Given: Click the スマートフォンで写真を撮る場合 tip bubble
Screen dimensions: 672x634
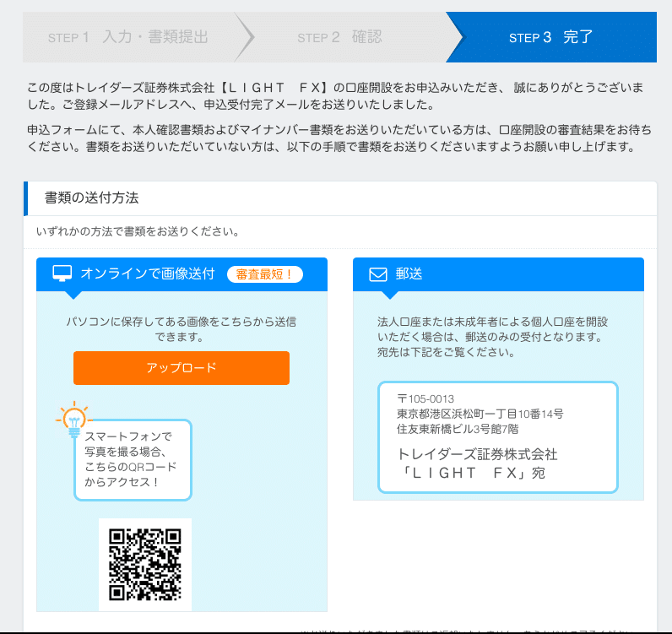Looking at the screenshot, I should tap(133, 460).
